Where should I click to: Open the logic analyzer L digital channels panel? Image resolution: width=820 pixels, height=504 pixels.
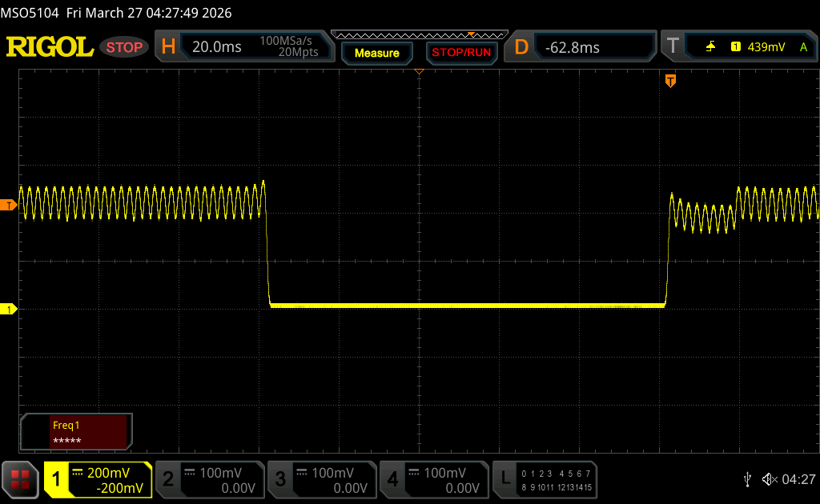tap(546, 479)
